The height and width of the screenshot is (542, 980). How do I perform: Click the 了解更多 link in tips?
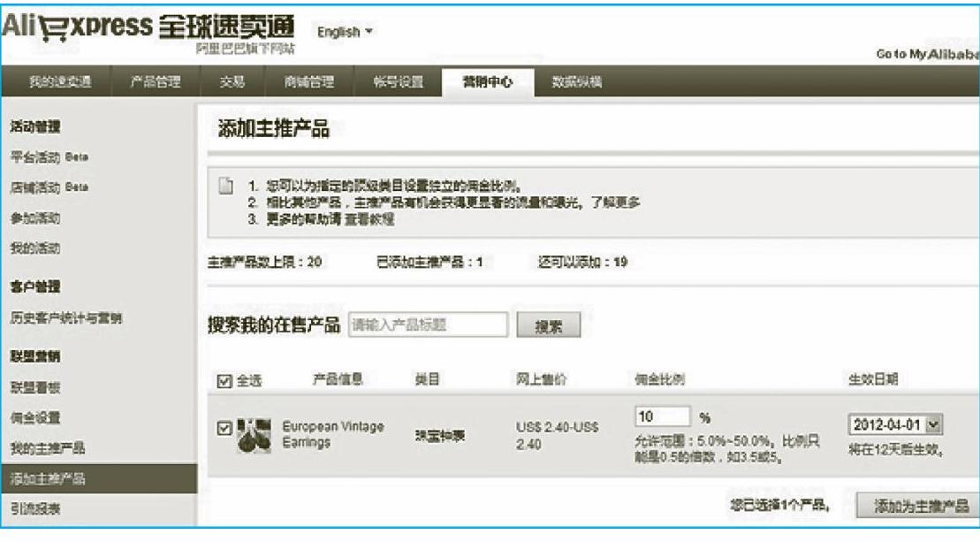(x=616, y=202)
